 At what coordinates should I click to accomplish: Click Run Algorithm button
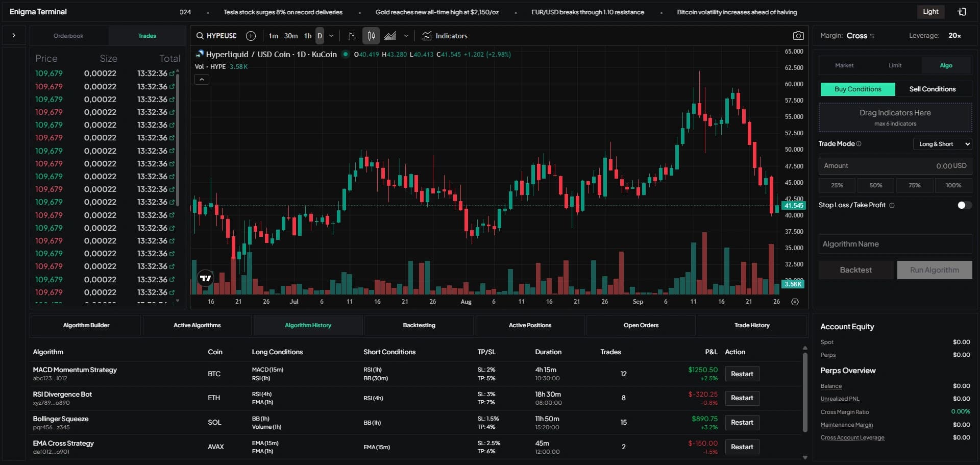coord(935,270)
